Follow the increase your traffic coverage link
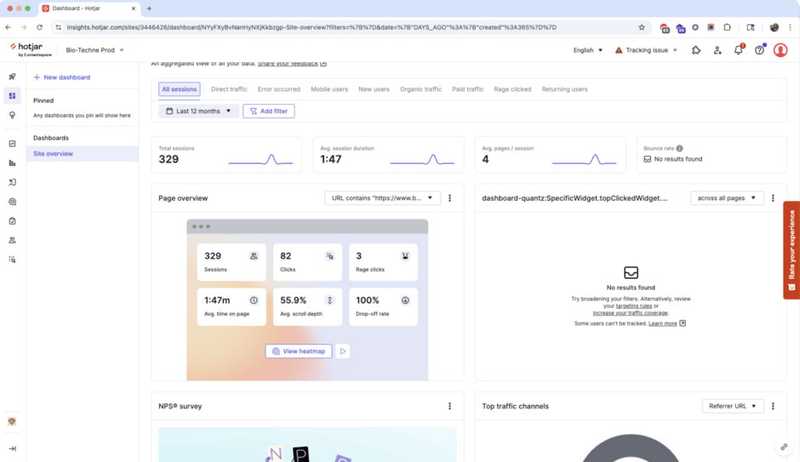800x462 pixels. click(x=630, y=313)
